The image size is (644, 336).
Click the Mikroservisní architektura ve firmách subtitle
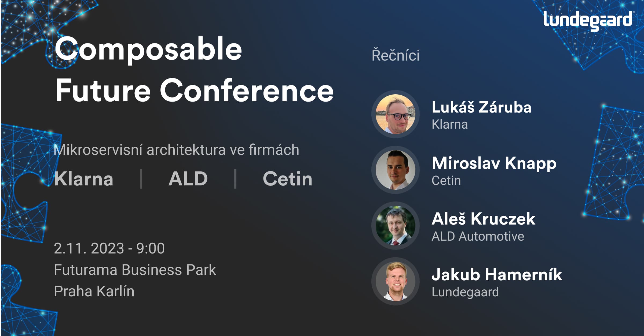[176, 150]
